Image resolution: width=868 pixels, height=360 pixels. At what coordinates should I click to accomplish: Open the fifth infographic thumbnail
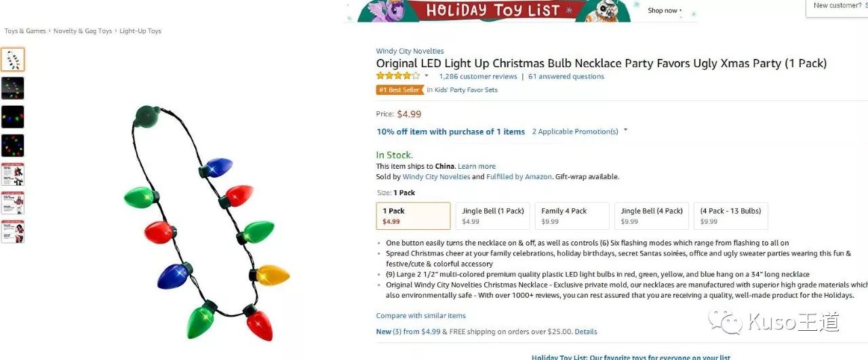tap(12, 174)
